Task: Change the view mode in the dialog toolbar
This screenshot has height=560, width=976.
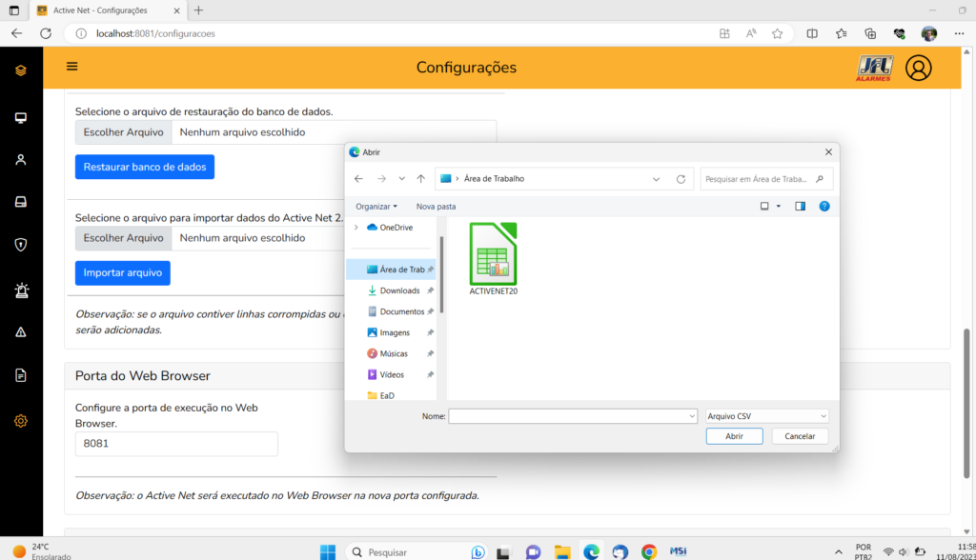Action: (x=768, y=206)
